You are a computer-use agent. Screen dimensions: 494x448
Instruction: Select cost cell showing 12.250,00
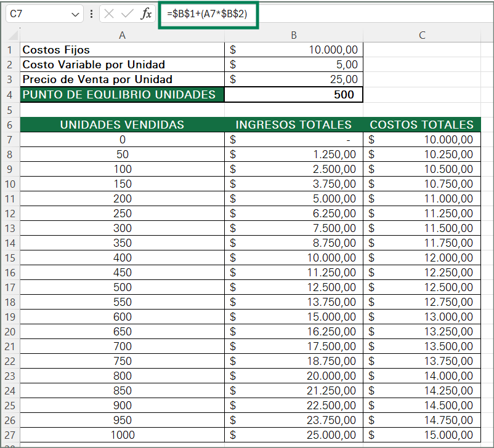click(x=422, y=273)
